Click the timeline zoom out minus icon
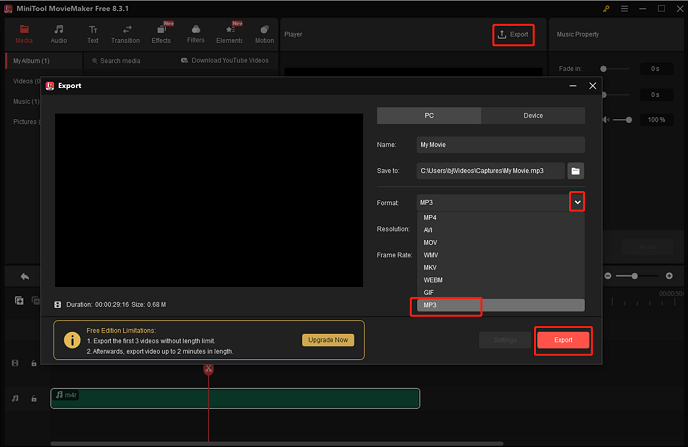 coord(608,276)
